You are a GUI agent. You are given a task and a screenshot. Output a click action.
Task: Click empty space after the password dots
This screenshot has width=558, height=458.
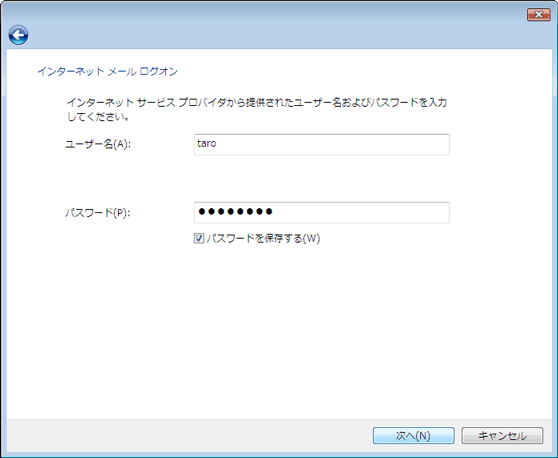[359, 212]
